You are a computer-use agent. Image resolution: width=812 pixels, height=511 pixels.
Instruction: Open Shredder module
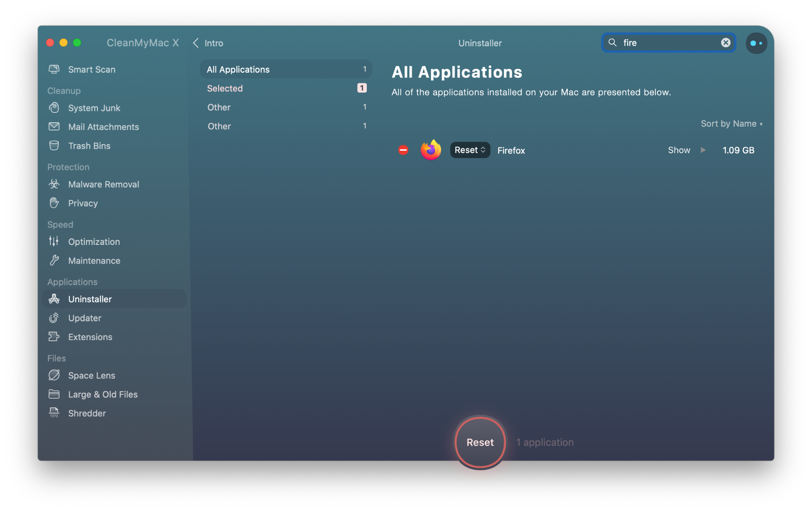[115, 413]
